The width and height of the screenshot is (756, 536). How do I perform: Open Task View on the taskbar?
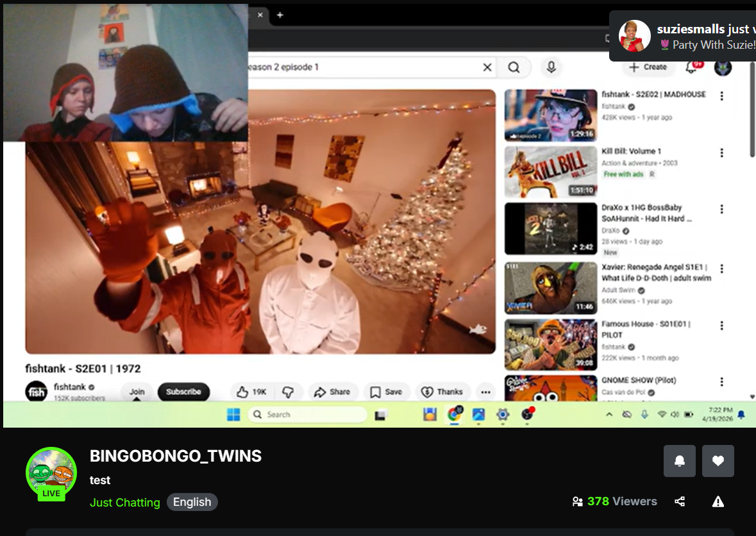pyautogui.click(x=381, y=415)
